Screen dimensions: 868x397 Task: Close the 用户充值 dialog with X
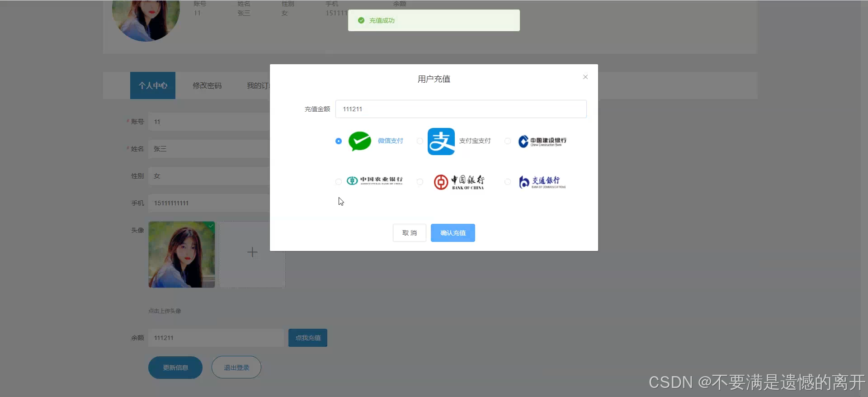[x=585, y=77]
